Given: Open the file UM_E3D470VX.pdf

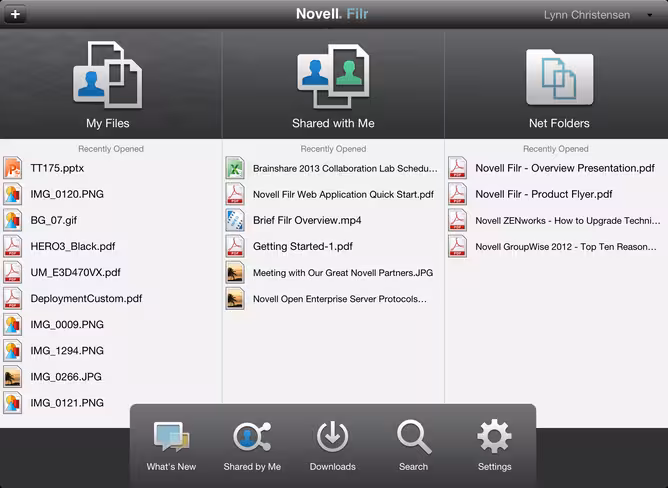Looking at the screenshot, I should pos(75,273).
